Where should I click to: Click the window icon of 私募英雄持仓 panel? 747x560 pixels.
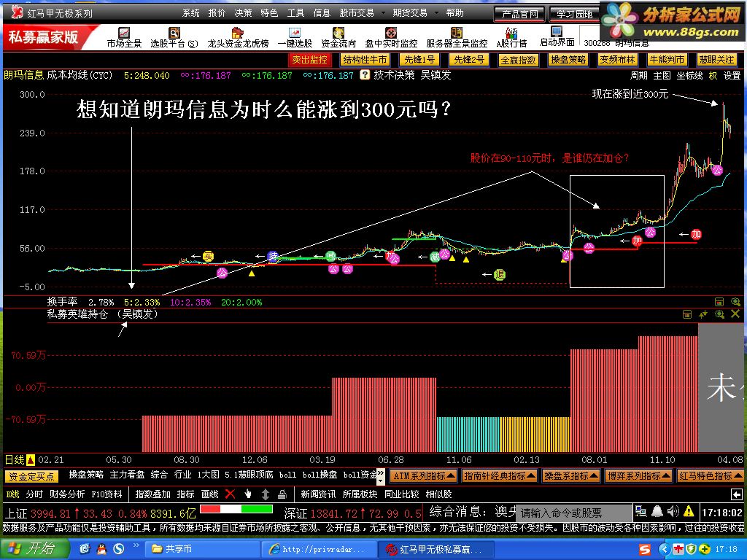[x=687, y=314]
